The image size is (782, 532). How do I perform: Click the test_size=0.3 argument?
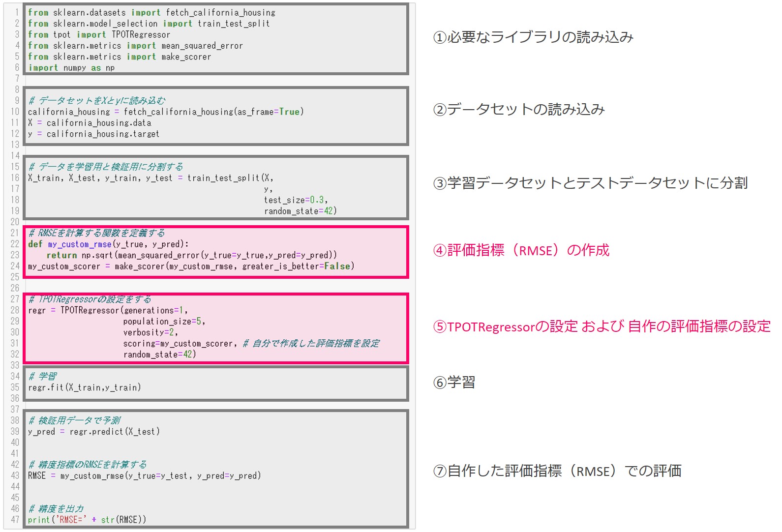point(296,200)
